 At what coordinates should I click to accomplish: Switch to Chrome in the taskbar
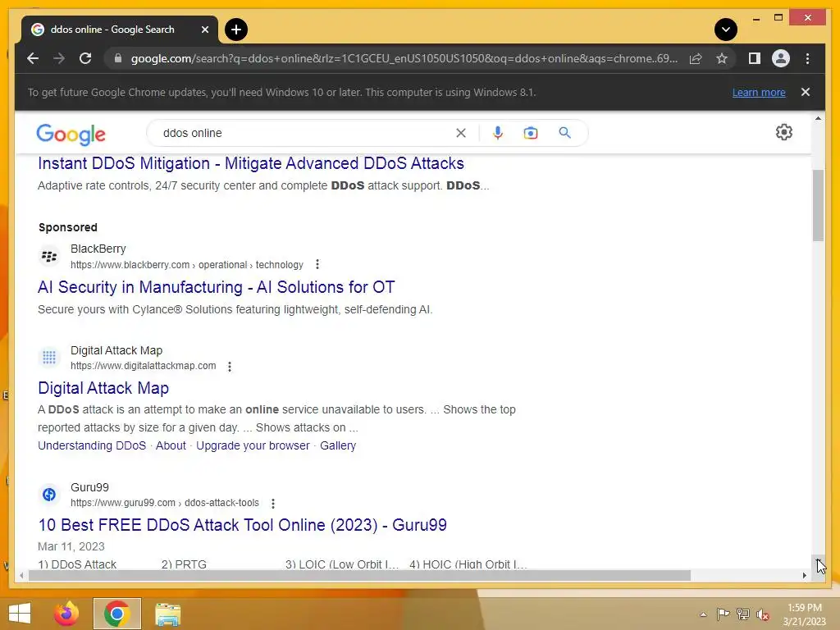click(x=116, y=614)
